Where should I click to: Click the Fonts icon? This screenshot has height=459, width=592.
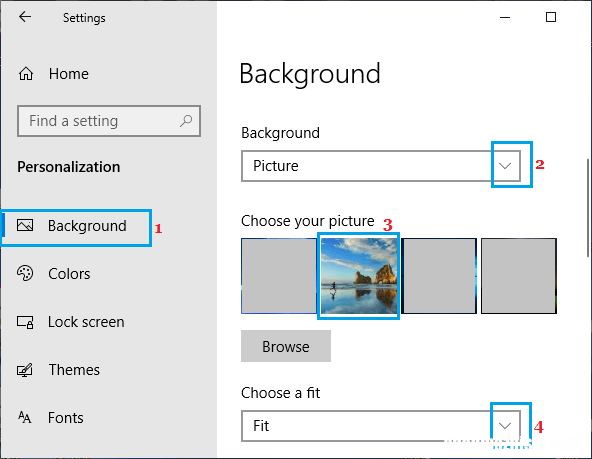click(x=25, y=417)
